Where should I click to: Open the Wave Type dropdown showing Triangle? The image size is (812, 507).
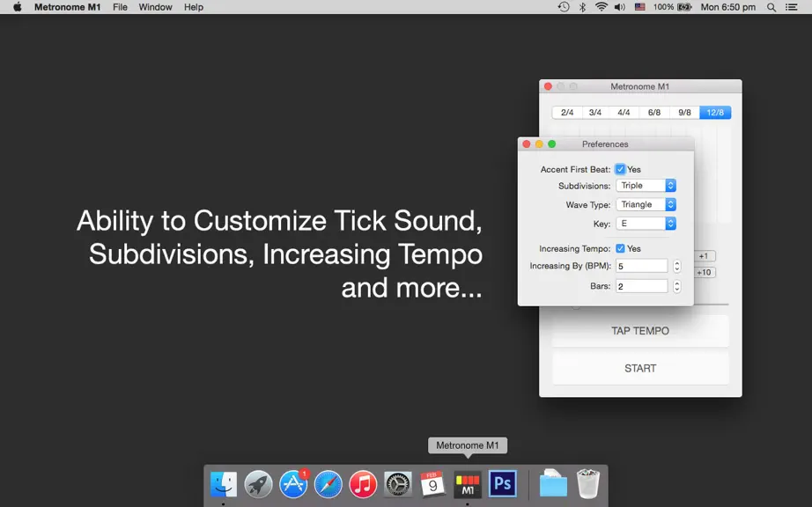[646, 204]
